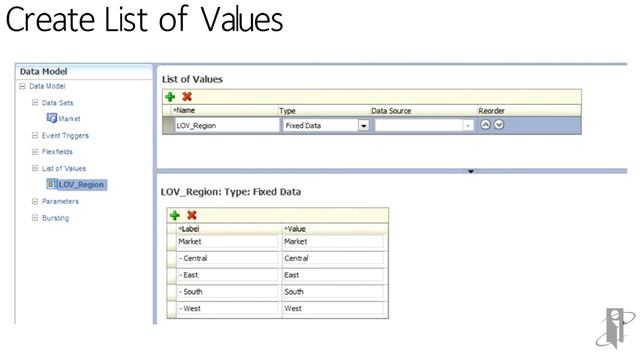Image resolution: width=640 pixels, height=360 pixels.
Task: Select the row handle for Market label
Action: 172,242
